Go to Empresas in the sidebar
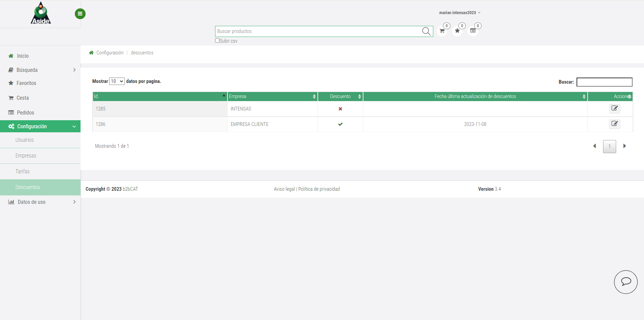The image size is (644, 320). click(x=26, y=155)
